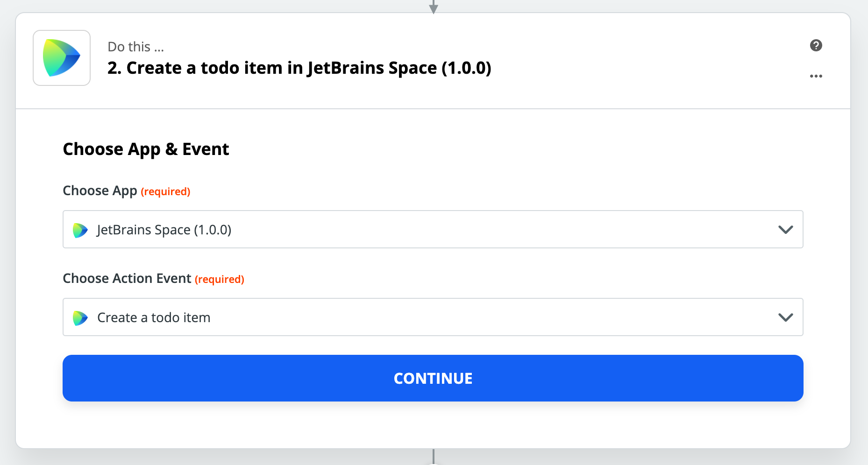The width and height of the screenshot is (868, 465).
Task: Click the step title '2. Create a todo item in JetBrains Space'
Action: [x=299, y=68]
